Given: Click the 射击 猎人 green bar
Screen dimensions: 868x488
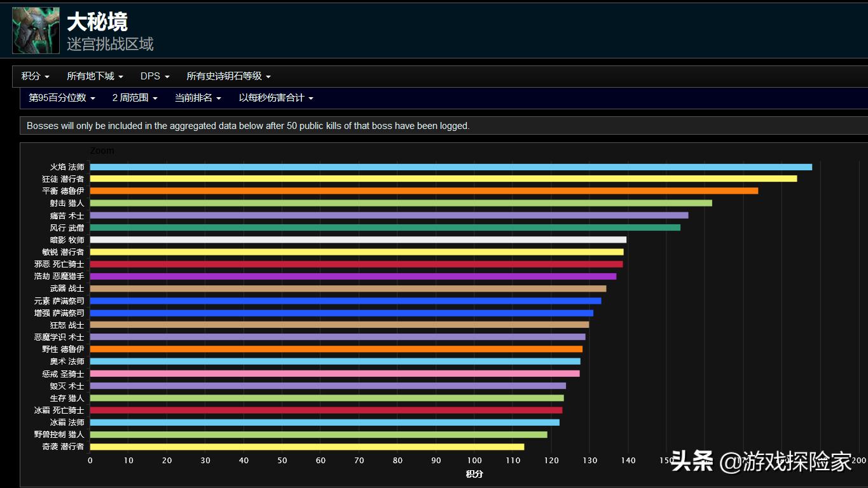Looking at the screenshot, I should coord(401,203).
